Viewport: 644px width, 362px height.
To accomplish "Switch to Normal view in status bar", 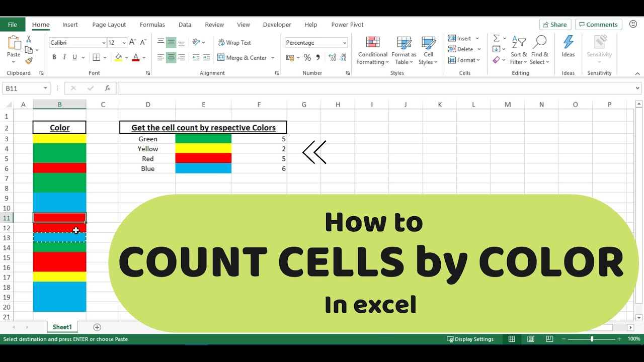I will 512,339.
